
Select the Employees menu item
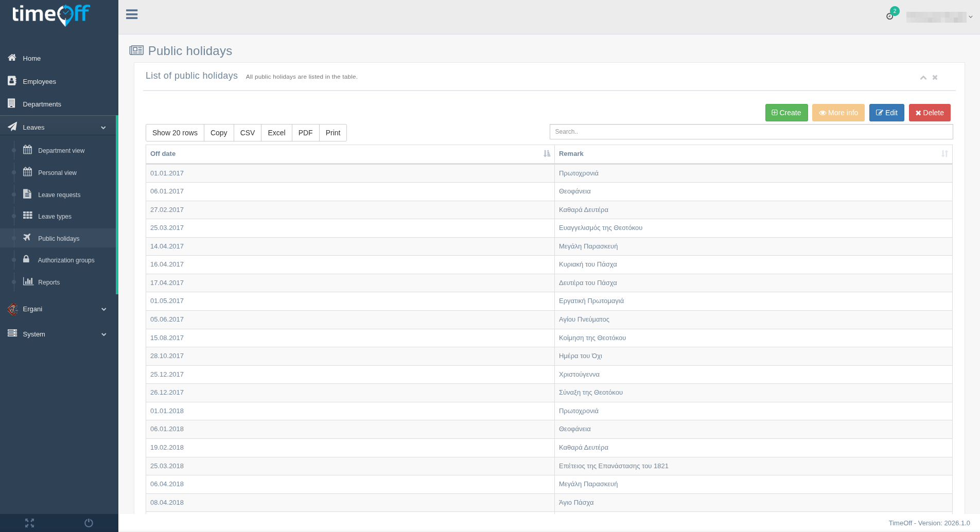39,81
